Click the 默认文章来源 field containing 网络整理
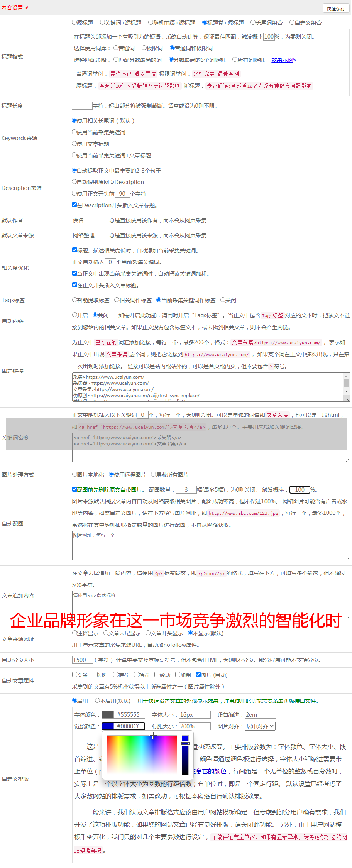The height and width of the screenshot is (868, 352). tap(89, 235)
